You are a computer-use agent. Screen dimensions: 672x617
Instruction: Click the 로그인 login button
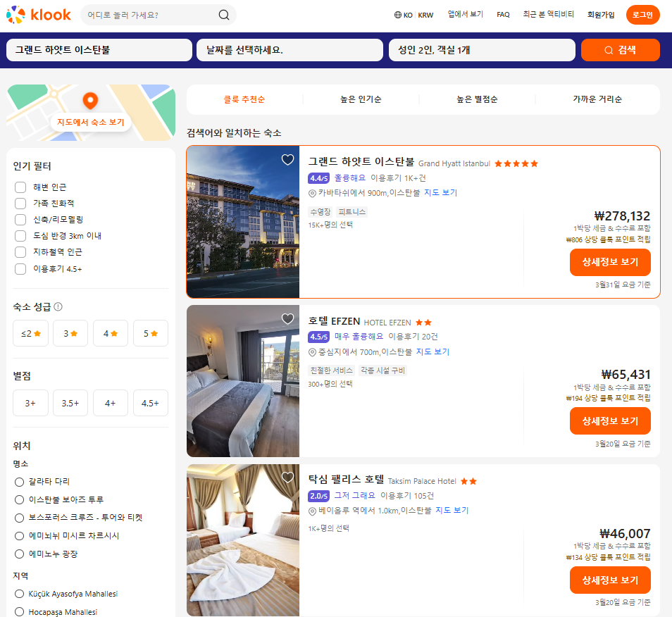[642, 15]
